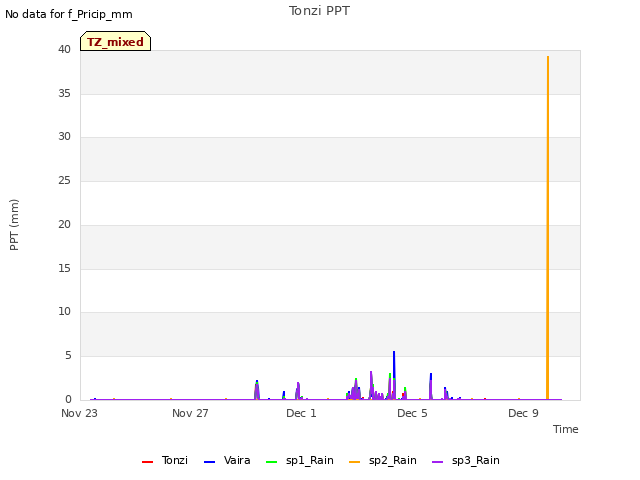This screenshot has height=480, width=640.
Task: Click the 5 y-axis tick label
Action: pos(68,356)
